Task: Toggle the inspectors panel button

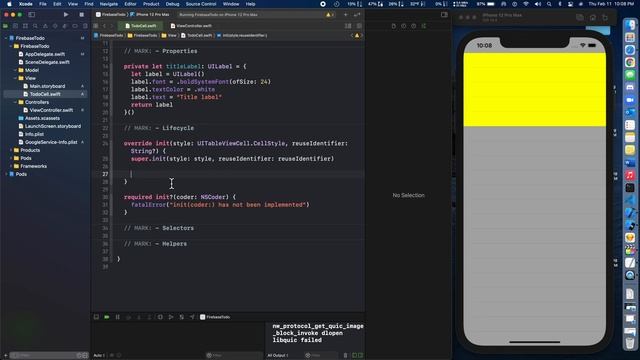Action: click(444, 15)
